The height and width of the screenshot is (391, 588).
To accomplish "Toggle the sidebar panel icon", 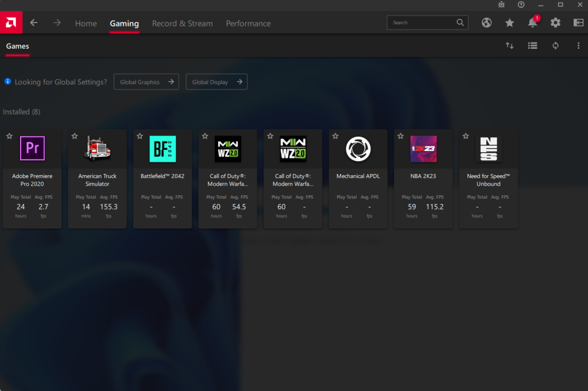I will [578, 23].
